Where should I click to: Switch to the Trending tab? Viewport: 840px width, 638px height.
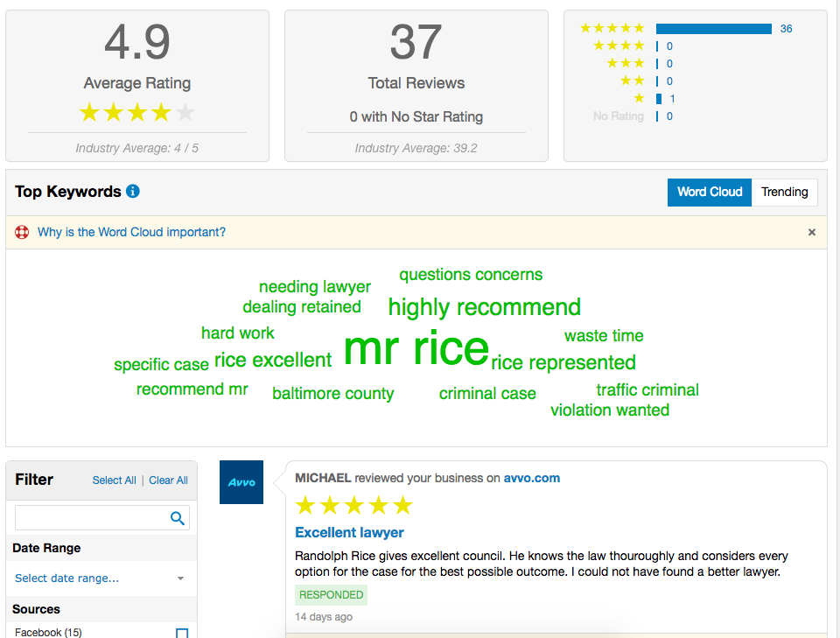pos(784,192)
